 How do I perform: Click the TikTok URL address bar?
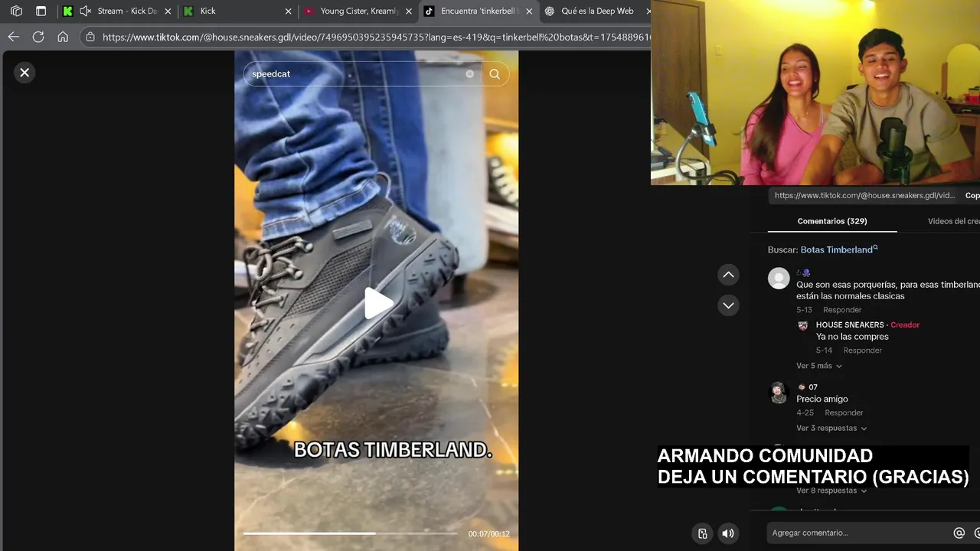(375, 37)
